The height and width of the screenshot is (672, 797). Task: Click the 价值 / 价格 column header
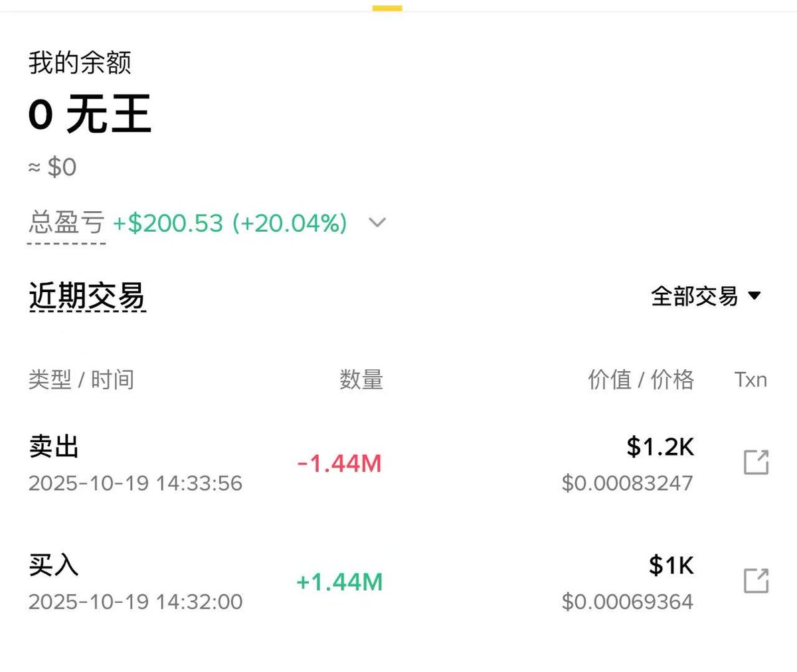(640, 380)
